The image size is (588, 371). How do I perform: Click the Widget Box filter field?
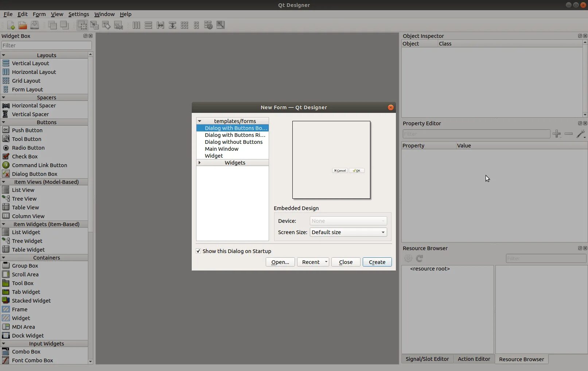coord(46,46)
